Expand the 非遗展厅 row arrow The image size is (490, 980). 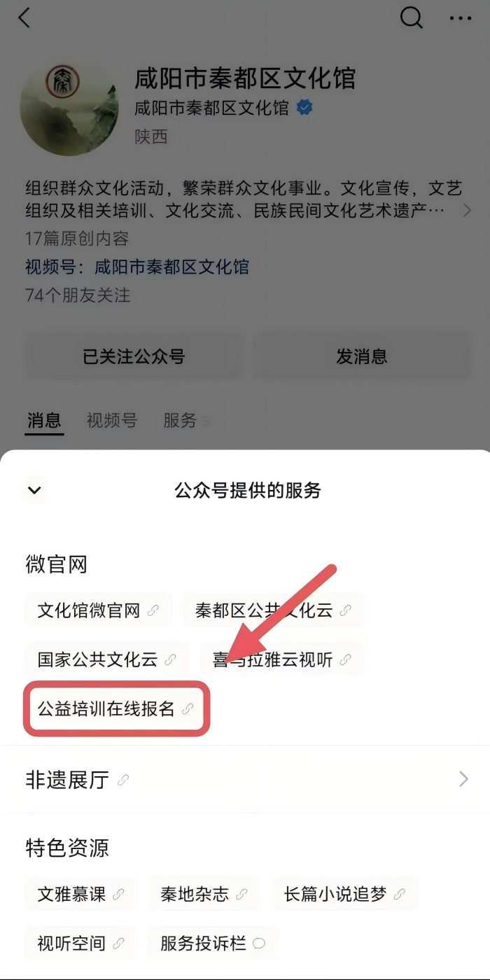(x=463, y=779)
